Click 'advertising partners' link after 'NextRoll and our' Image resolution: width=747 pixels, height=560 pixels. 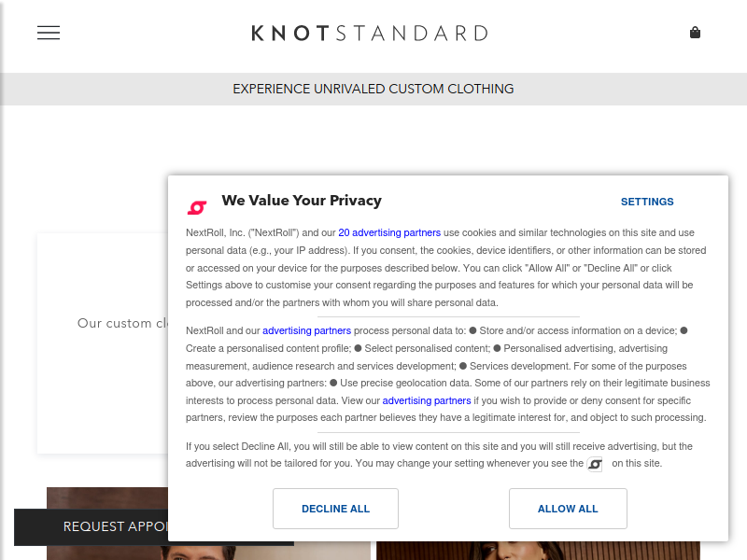coord(306,330)
